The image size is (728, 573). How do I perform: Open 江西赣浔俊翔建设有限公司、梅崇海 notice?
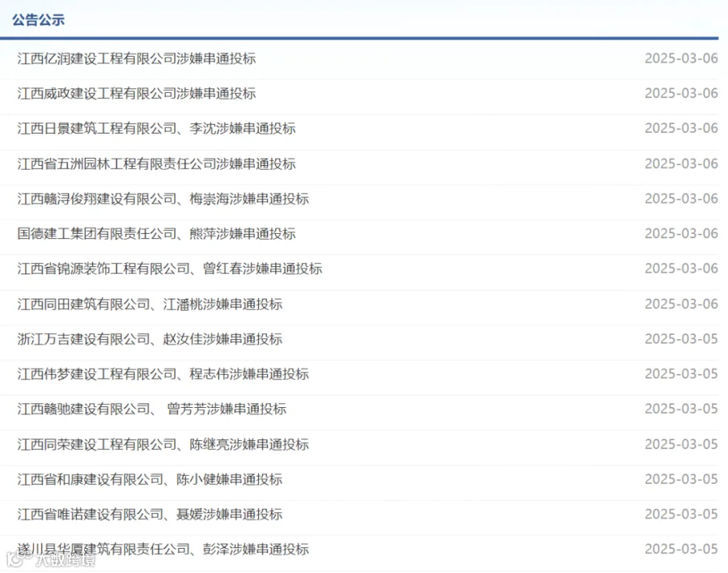tap(163, 199)
